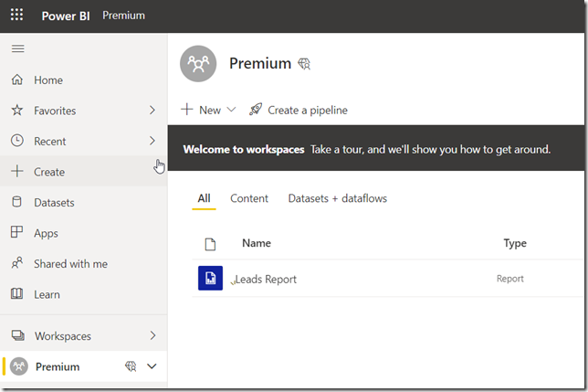Viewport: 588px width, 392px height.
Task: Click the Workspaces monitor icon
Action: click(17, 335)
